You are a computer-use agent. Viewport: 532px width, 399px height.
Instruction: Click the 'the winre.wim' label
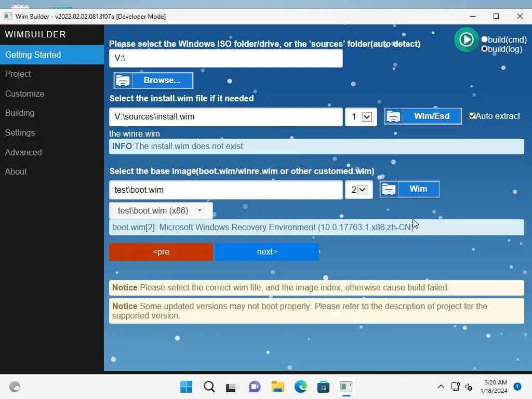tap(135, 134)
